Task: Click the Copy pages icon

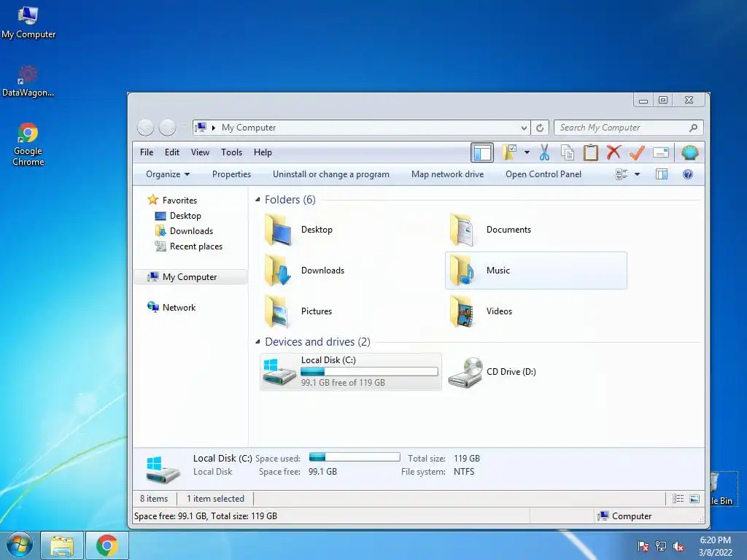Action: pos(567,152)
